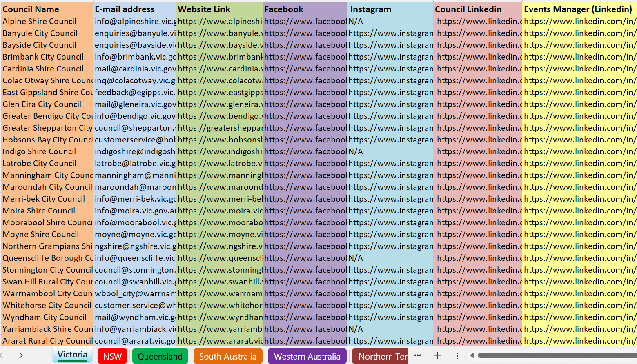Select the Brimbank City Council cell

pos(47,57)
